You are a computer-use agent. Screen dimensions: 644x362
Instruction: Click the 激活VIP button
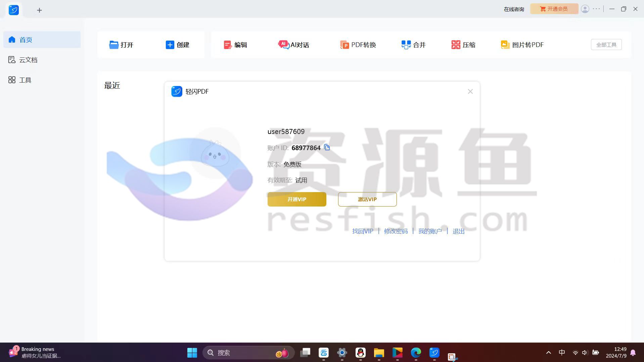(x=367, y=199)
